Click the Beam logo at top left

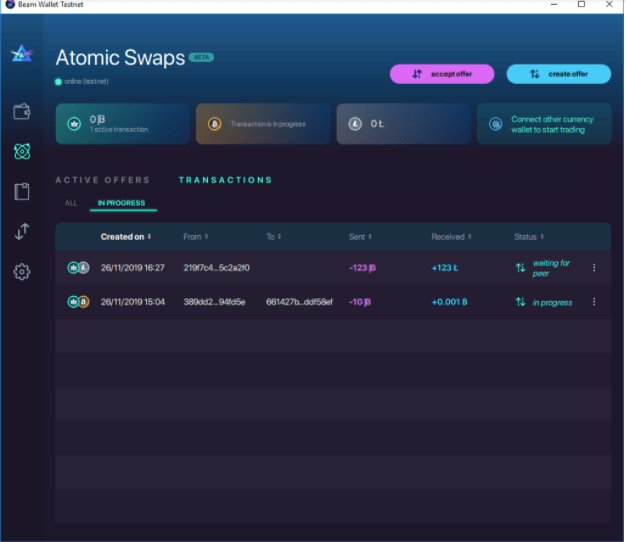[21, 55]
